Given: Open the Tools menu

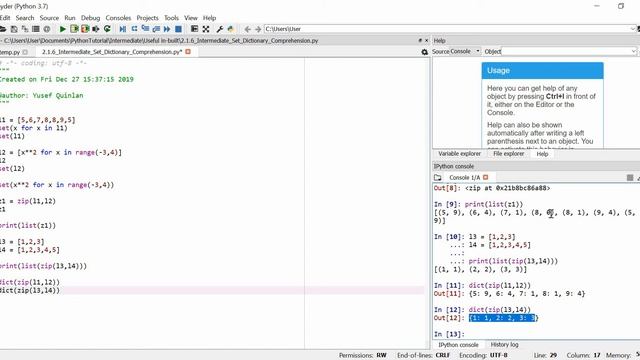Looking at the screenshot, I should (171, 18).
